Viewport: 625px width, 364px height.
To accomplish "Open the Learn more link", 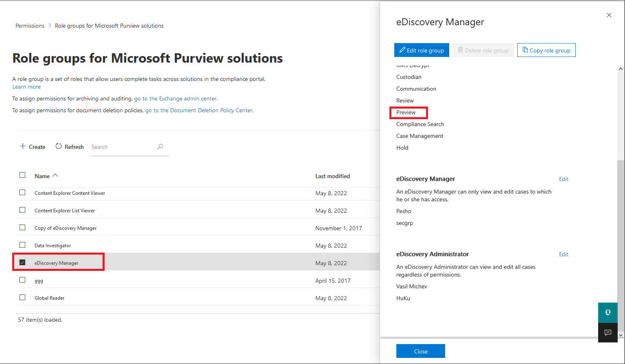I will [26, 87].
